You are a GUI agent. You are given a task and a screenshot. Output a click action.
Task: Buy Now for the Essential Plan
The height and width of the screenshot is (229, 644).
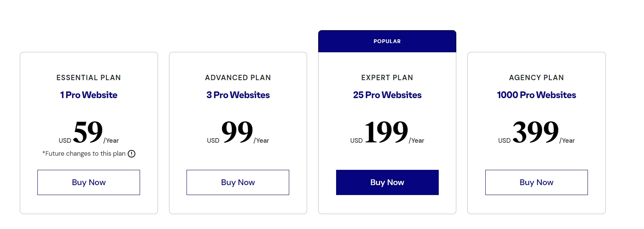(89, 182)
